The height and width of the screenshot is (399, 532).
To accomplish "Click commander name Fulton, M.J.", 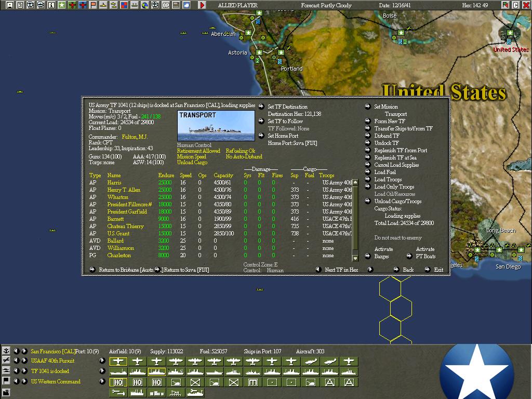I will pyautogui.click(x=135, y=137).
